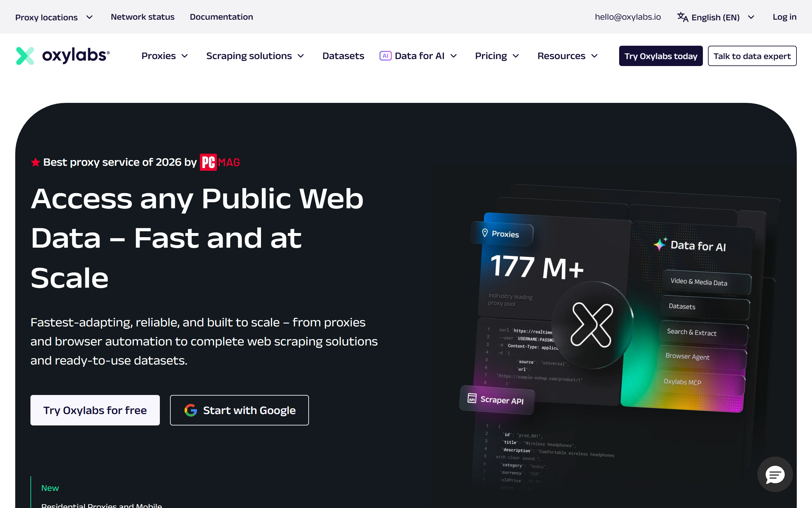Open the English (EN) language dropdown
Viewport: 812px width, 508px height.
(x=716, y=17)
